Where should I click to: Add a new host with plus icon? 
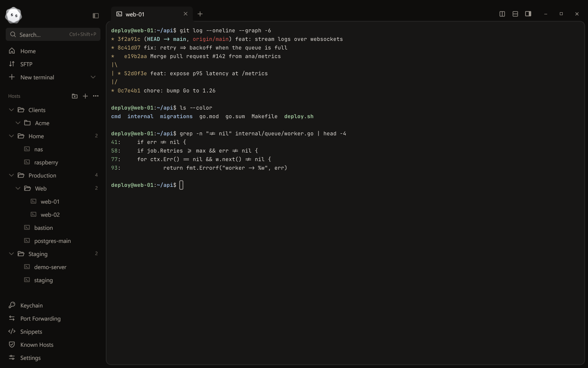[85, 96]
